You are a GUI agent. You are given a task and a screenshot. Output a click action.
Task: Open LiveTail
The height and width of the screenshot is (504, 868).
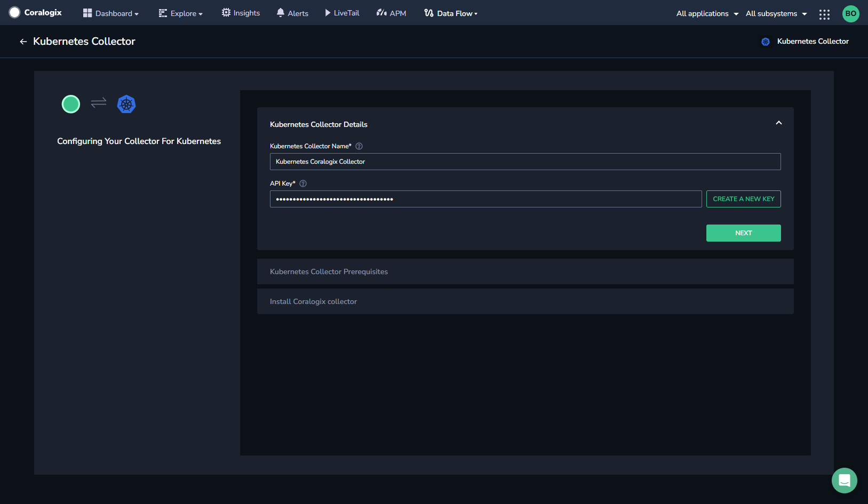click(x=342, y=13)
